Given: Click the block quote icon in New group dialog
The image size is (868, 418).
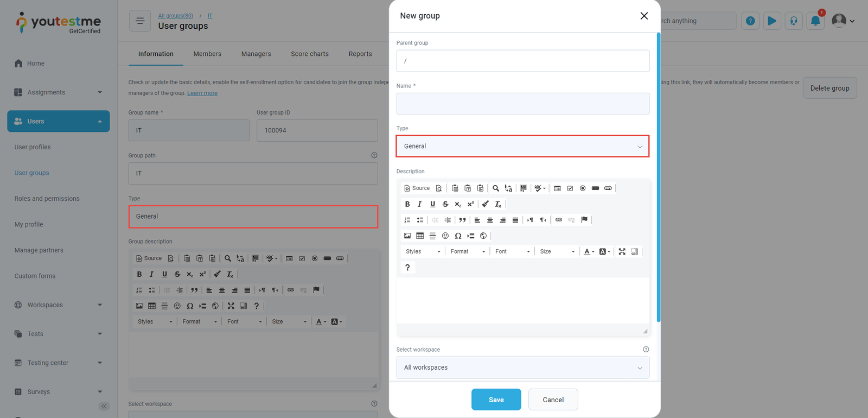Looking at the screenshot, I should pos(462,220).
